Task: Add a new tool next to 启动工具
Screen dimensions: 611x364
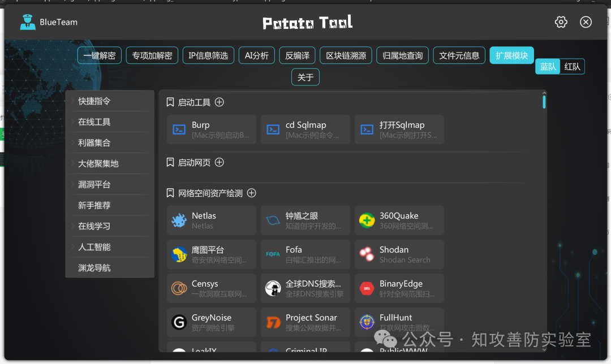Action: pyautogui.click(x=220, y=102)
